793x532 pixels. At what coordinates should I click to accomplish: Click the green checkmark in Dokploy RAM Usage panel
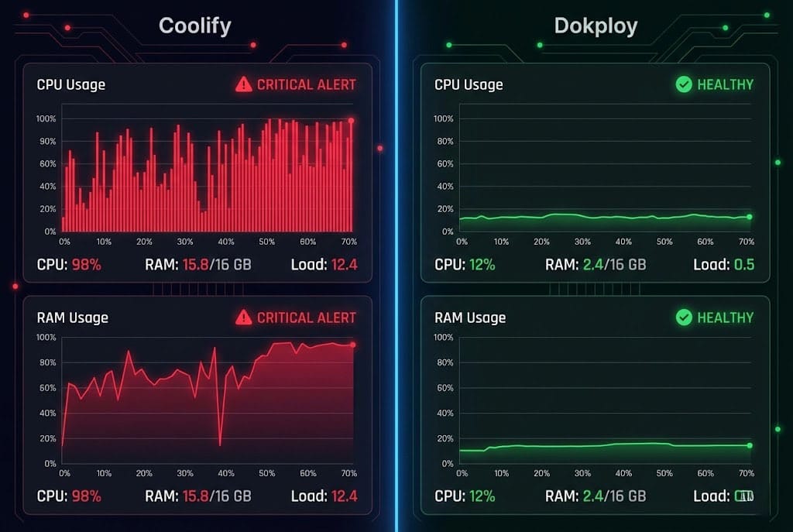tap(684, 317)
